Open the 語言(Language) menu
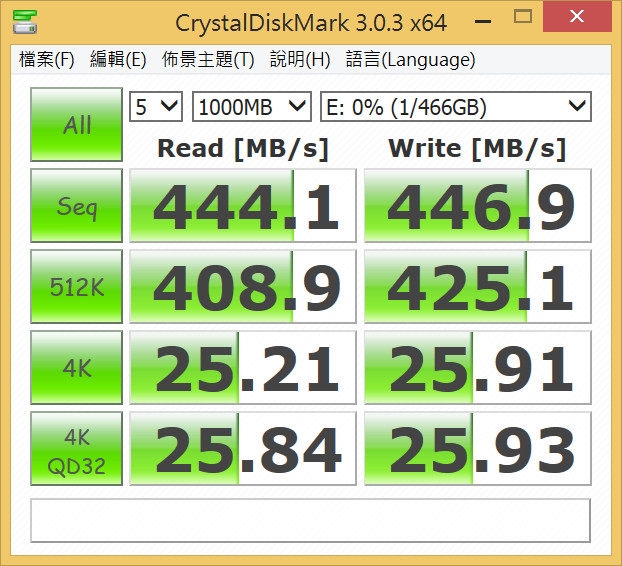622x566 pixels. (x=411, y=60)
